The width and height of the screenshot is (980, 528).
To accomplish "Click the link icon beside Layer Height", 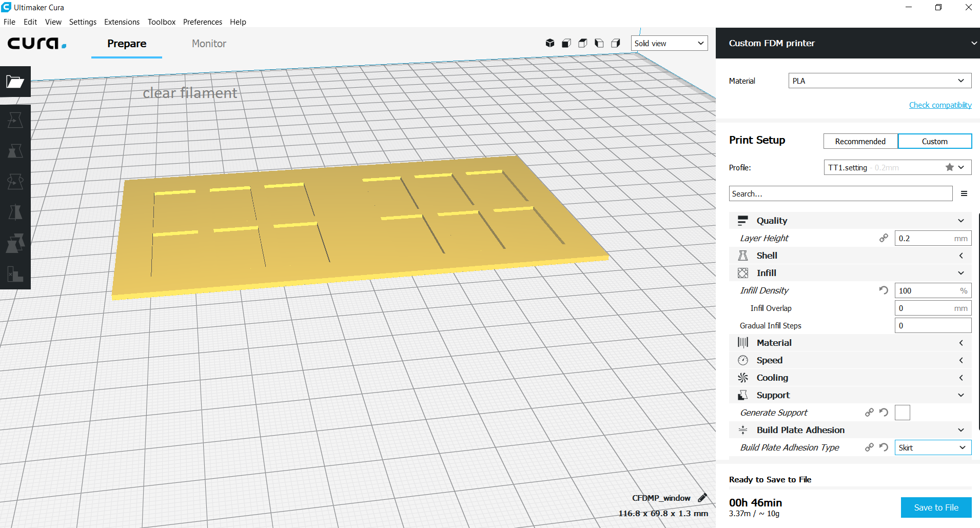I will click(884, 238).
